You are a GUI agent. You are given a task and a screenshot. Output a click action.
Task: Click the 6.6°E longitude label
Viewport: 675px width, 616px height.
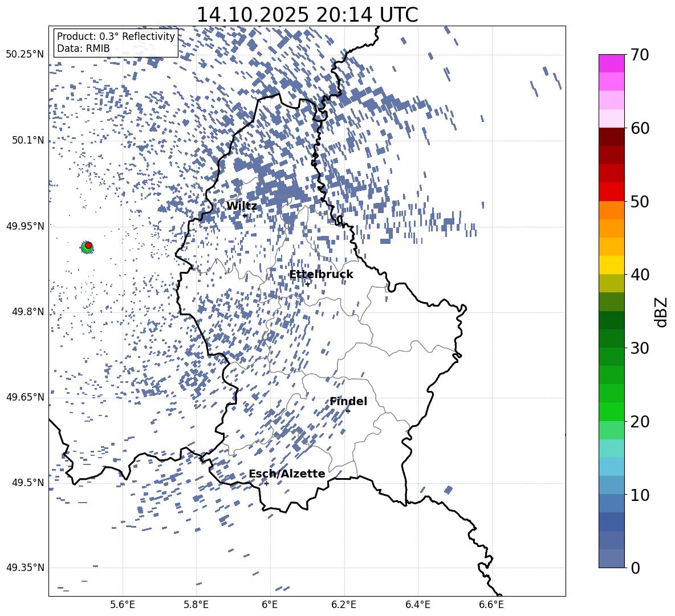(x=491, y=605)
